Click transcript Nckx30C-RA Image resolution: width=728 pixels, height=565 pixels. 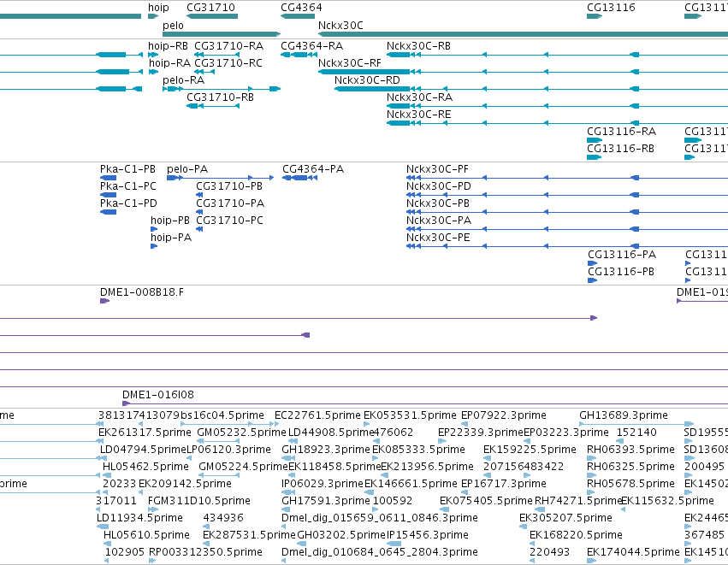tap(420, 97)
